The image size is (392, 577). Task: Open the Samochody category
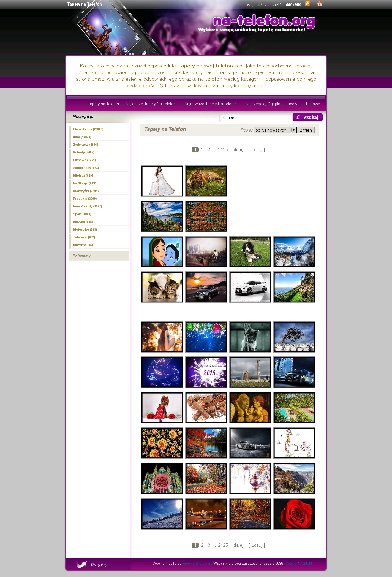[x=87, y=168]
